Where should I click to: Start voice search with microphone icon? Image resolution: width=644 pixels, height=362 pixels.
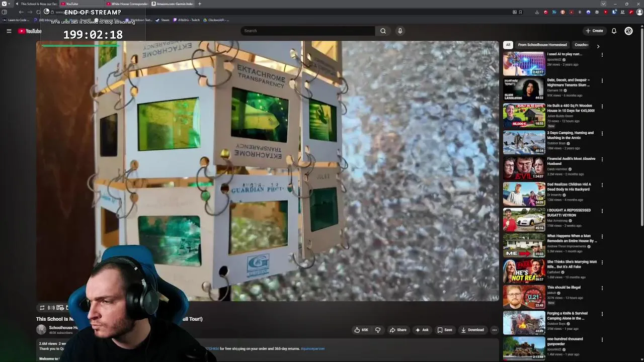coord(400,31)
